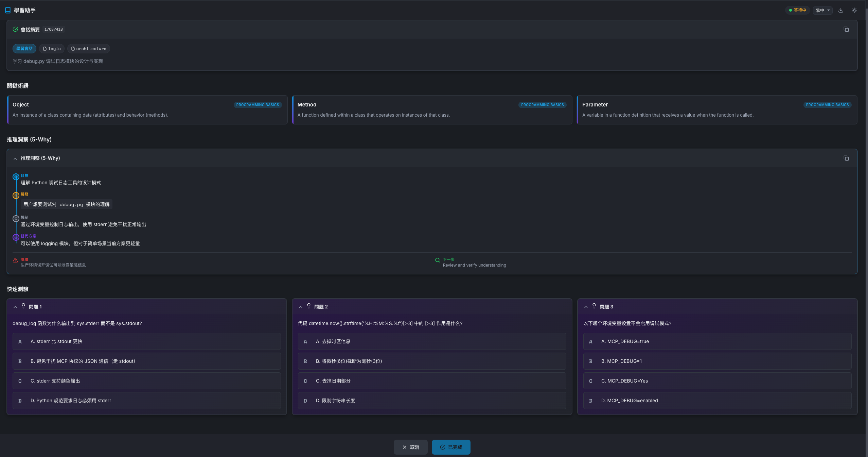
Task: Click the lightbulb icon on 問題 3
Action: pos(594,306)
